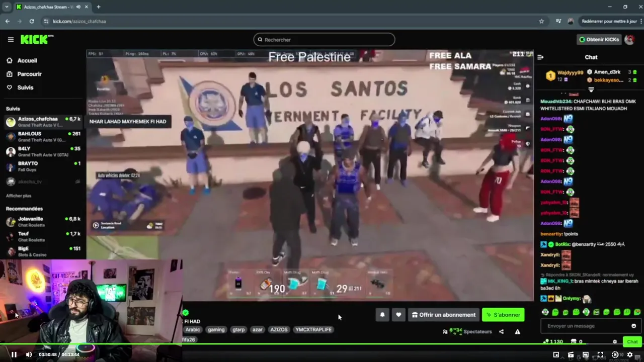The height and width of the screenshot is (362, 644).
Task: Seek on the video progress bar
Action: pyautogui.click(x=322, y=345)
